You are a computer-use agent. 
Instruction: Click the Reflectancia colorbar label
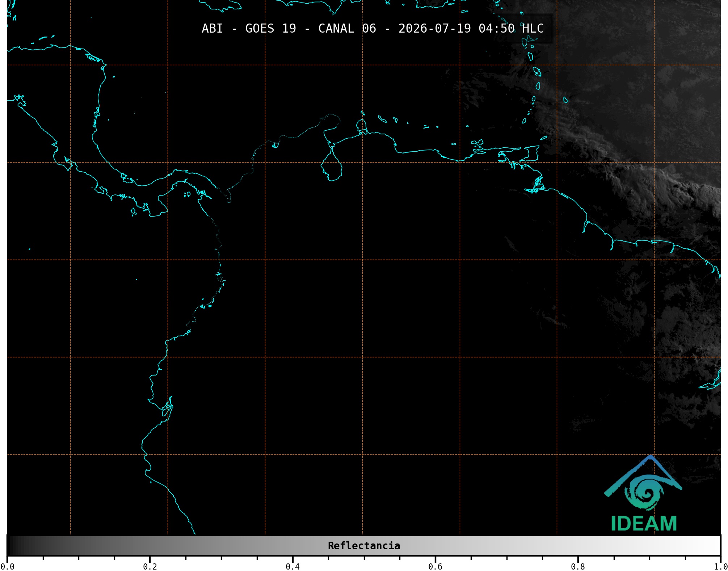(364, 546)
